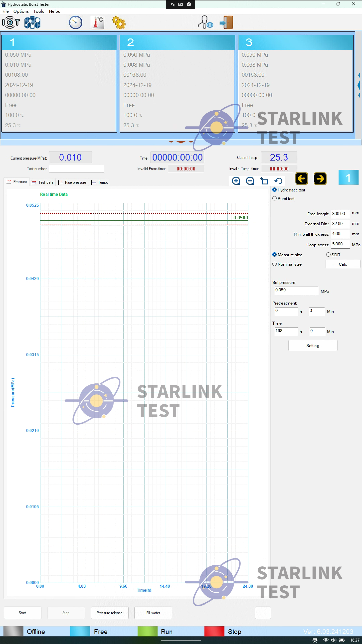Select SDR option
This screenshot has height=644, width=362.
point(328,255)
